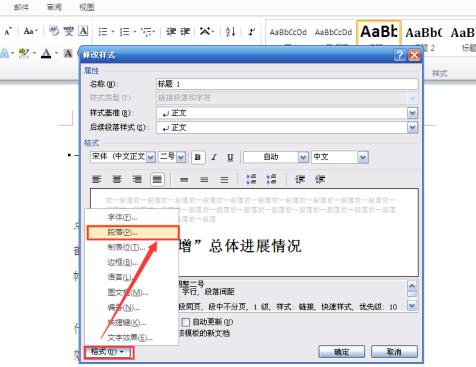Close the 修改样式 dialog
This screenshot has height=367, width=476.
click(414, 55)
